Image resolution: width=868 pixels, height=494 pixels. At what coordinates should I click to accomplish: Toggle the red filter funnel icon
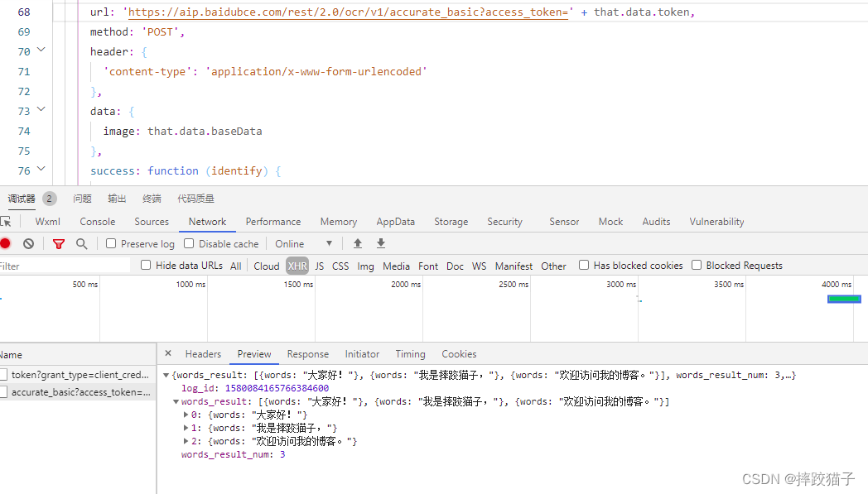click(59, 243)
